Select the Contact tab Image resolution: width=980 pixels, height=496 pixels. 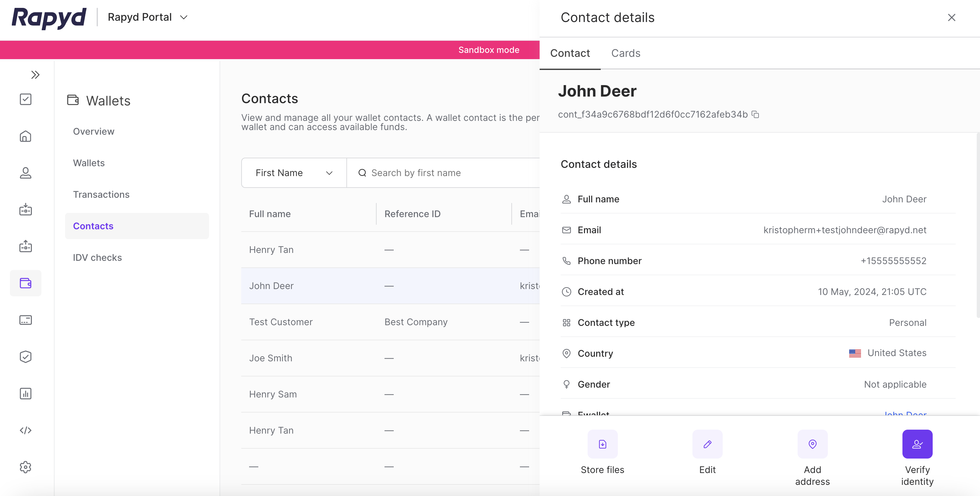coord(570,53)
